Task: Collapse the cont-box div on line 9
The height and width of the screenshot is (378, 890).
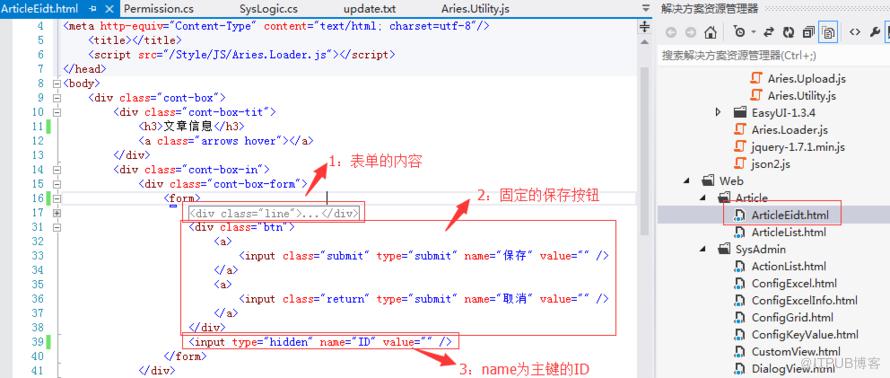Action: (56, 98)
